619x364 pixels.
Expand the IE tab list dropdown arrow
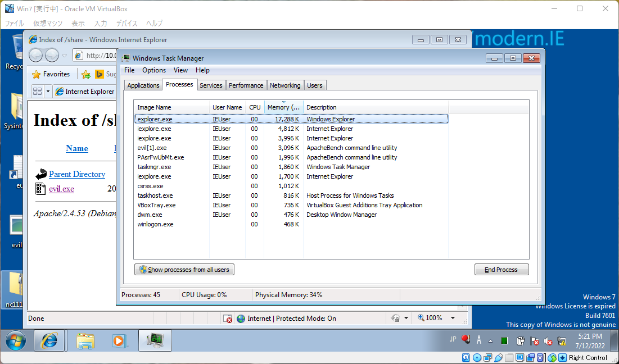(x=48, y=92)
